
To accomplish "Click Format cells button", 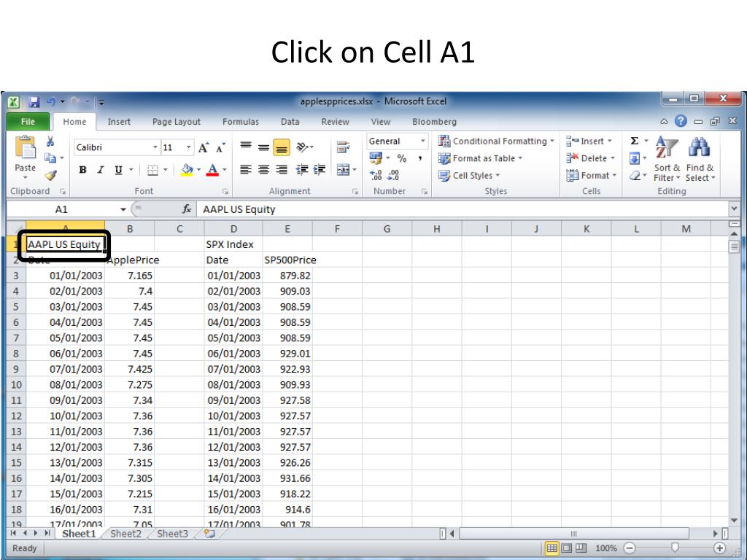I will tap(592, 175).
